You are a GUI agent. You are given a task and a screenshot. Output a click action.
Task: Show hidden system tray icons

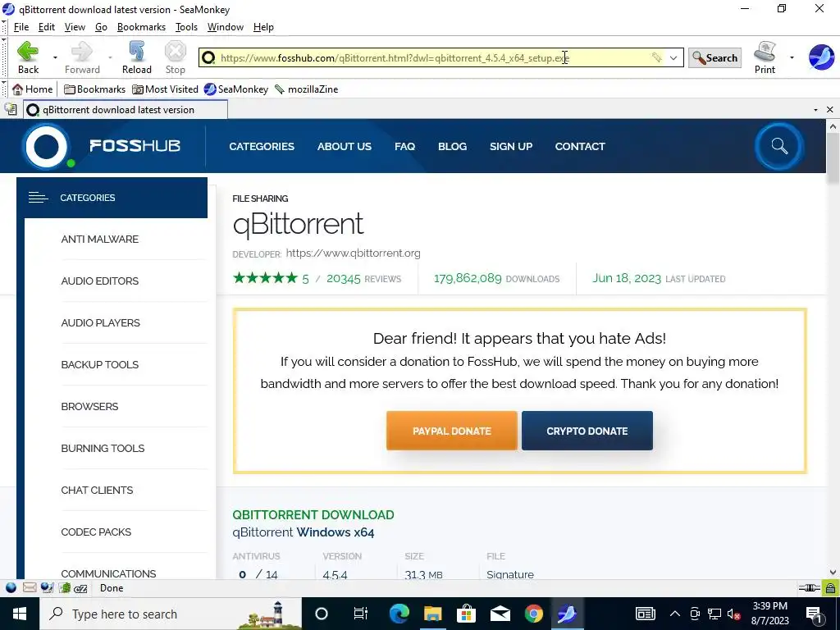coord(675,614)
